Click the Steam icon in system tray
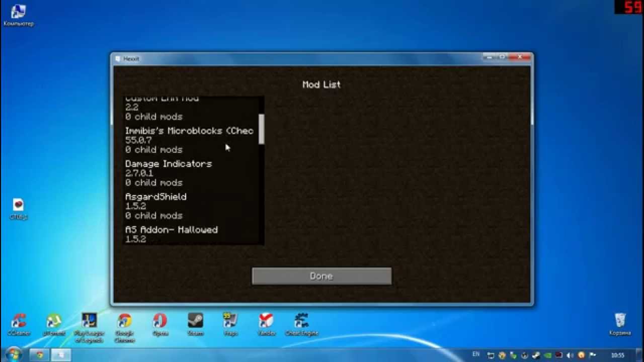Image resolution: width=644 pixels, height=362 pixels. tap(536, 355)
